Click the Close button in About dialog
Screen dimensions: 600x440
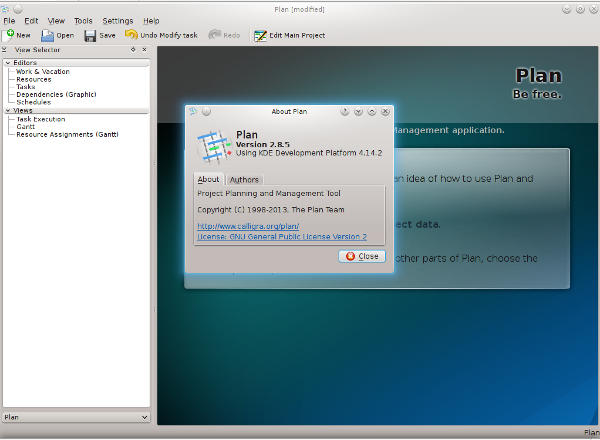362,256
